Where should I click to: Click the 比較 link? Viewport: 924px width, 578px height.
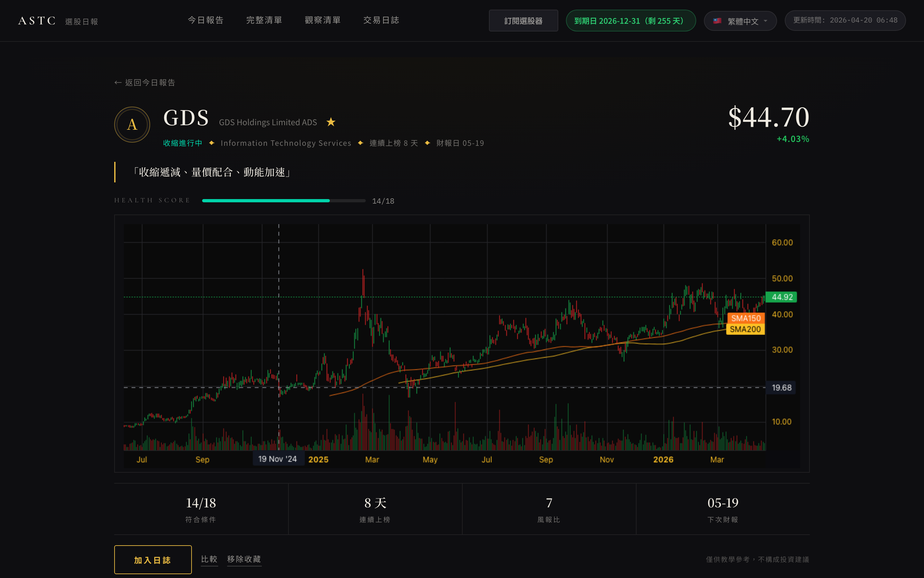(209, 559)
